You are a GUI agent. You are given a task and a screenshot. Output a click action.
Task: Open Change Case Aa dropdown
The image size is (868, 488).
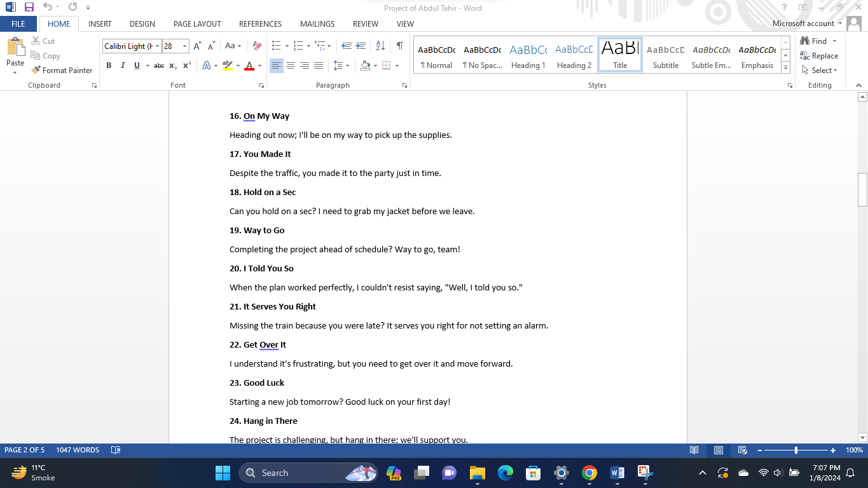(233, 46)
